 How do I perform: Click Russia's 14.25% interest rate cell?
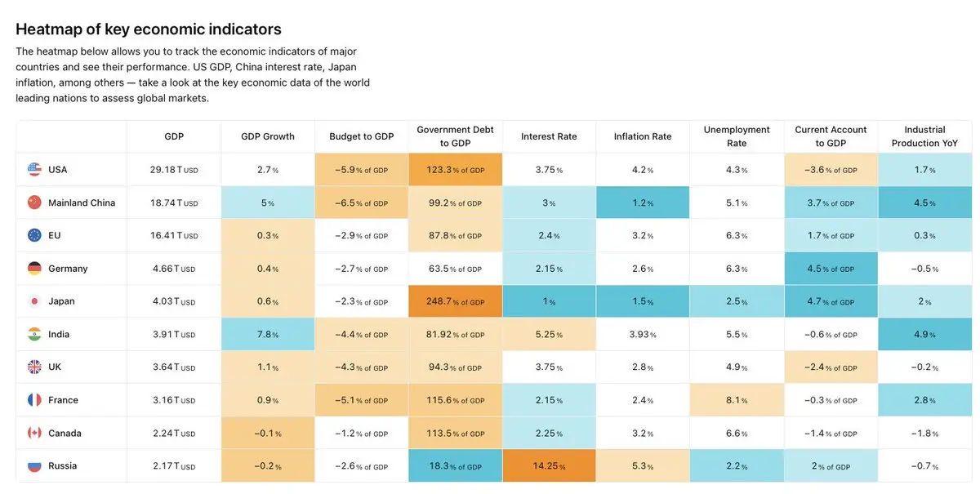point(549,466)
